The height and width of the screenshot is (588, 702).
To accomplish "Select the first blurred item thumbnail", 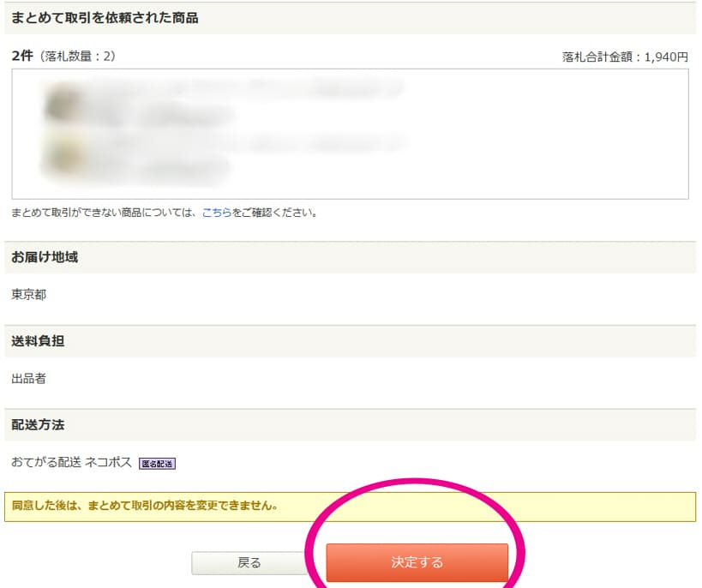I will pos(60,105).
